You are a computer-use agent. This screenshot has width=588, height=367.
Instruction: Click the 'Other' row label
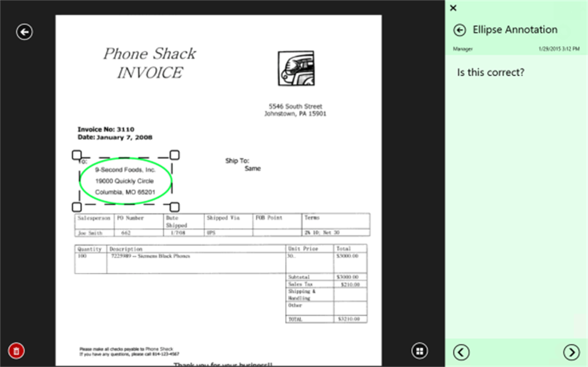click(x=295, y=305)
